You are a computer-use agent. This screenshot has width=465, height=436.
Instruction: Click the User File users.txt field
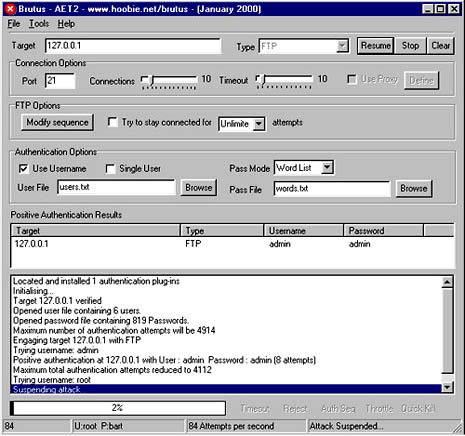116,187
